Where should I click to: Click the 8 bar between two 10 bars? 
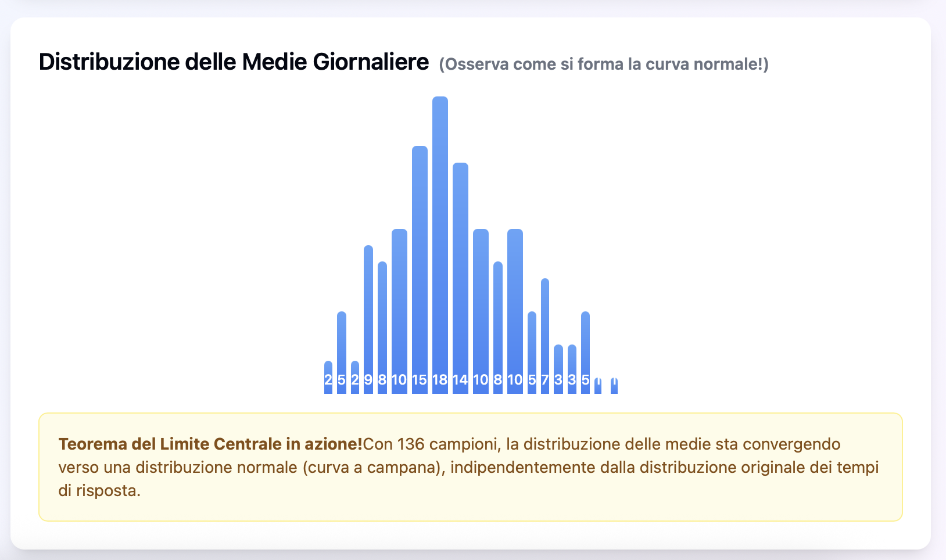click(498, 327)
